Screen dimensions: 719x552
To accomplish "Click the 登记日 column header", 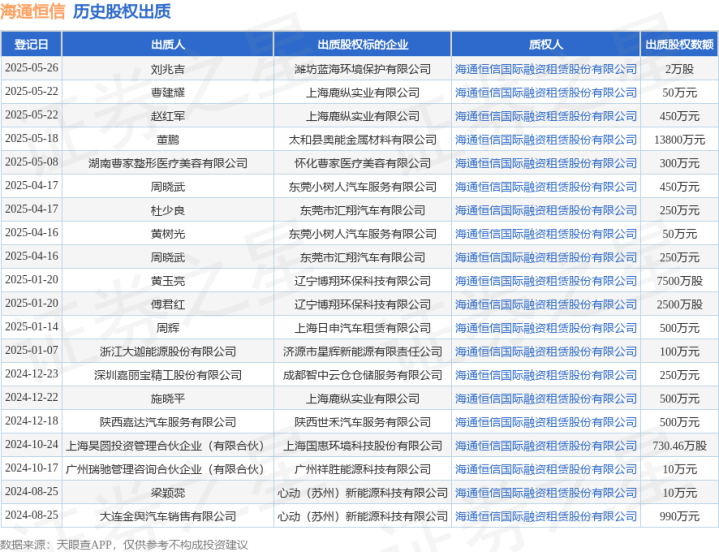I will [31, 44].
